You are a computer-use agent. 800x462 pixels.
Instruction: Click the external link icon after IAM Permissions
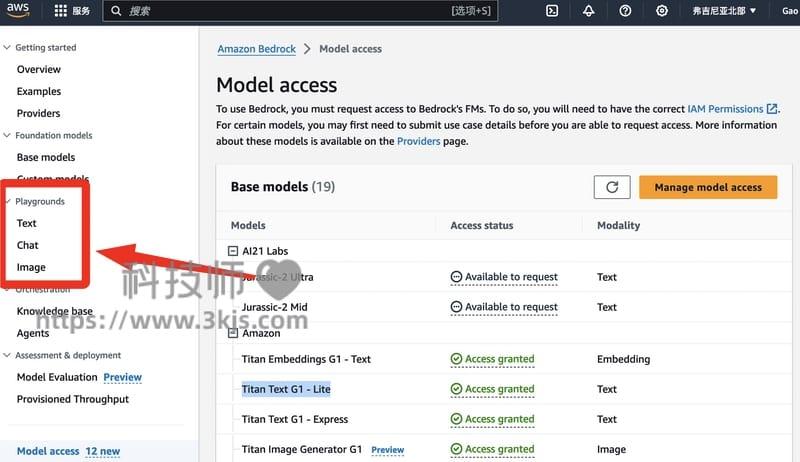coord(772,109)
